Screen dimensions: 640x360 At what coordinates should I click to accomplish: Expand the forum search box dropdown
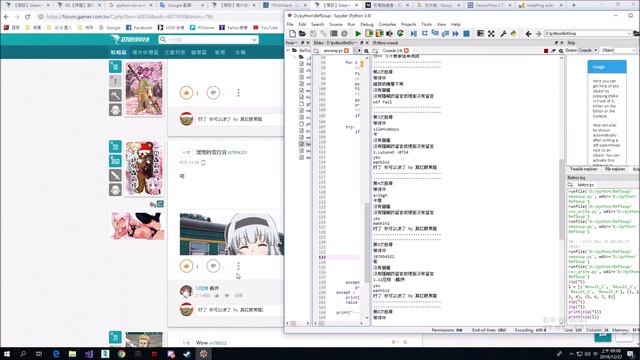pos(254,40)
